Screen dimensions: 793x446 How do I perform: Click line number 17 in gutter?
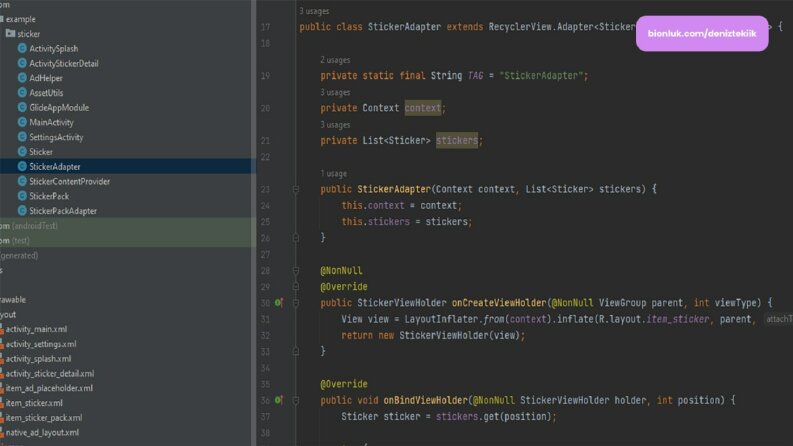pyautogui.click(x=266, y=27)
